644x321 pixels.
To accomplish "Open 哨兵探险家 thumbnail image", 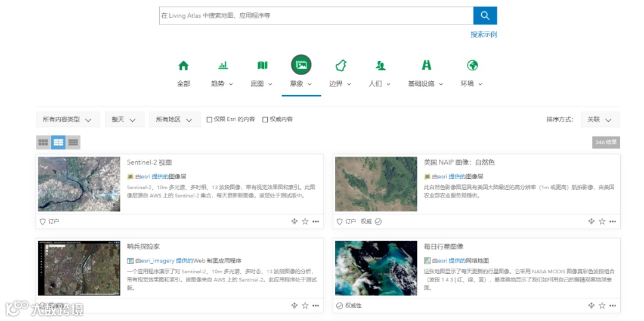I will coord(79,268).
